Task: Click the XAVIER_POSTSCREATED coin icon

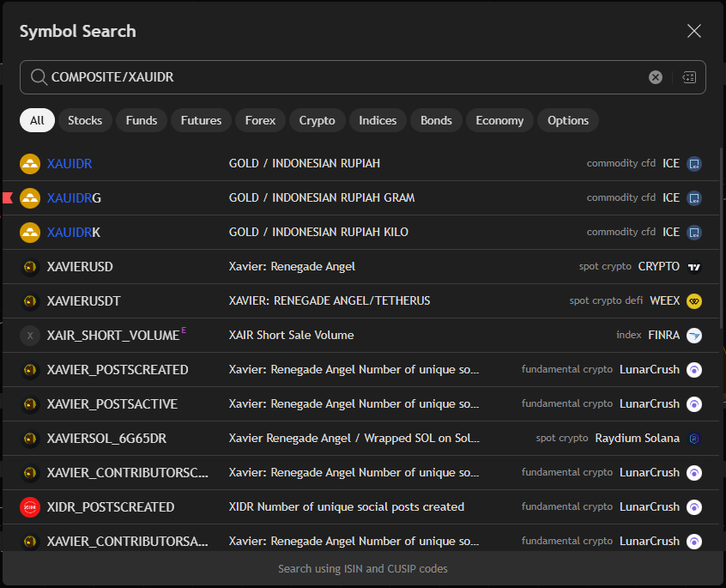Action: [30, 370]
